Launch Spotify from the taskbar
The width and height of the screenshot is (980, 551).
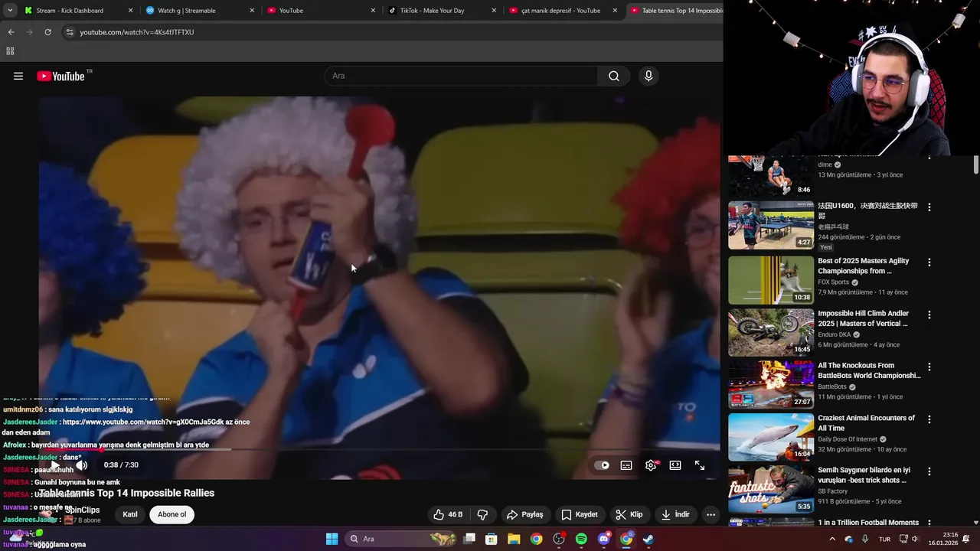581,539
